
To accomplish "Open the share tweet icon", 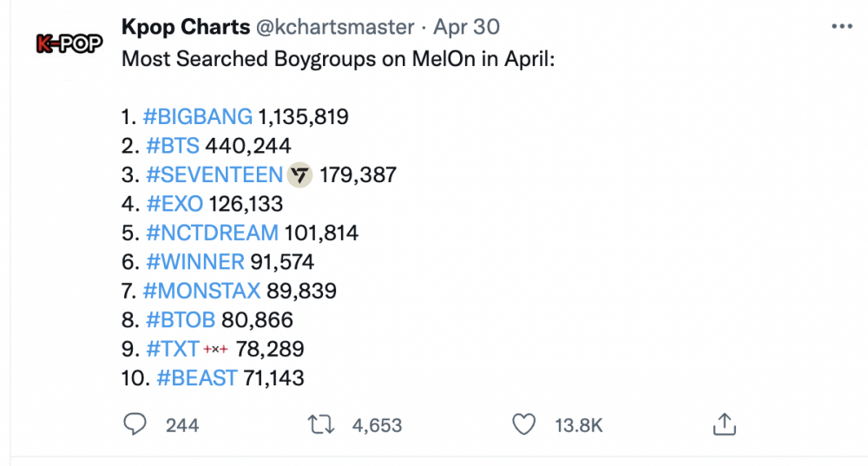I will pyautogui.click(x=724, y=424).
